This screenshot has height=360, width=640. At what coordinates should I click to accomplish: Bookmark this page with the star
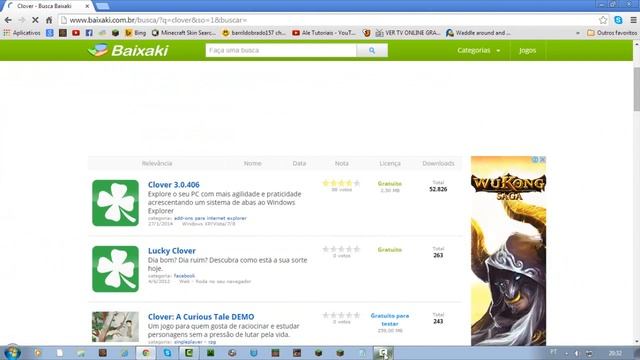(x=603, y=20)
